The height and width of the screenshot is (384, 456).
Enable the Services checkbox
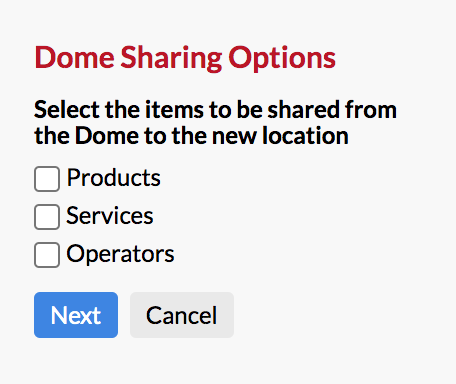tap(47, 217)
